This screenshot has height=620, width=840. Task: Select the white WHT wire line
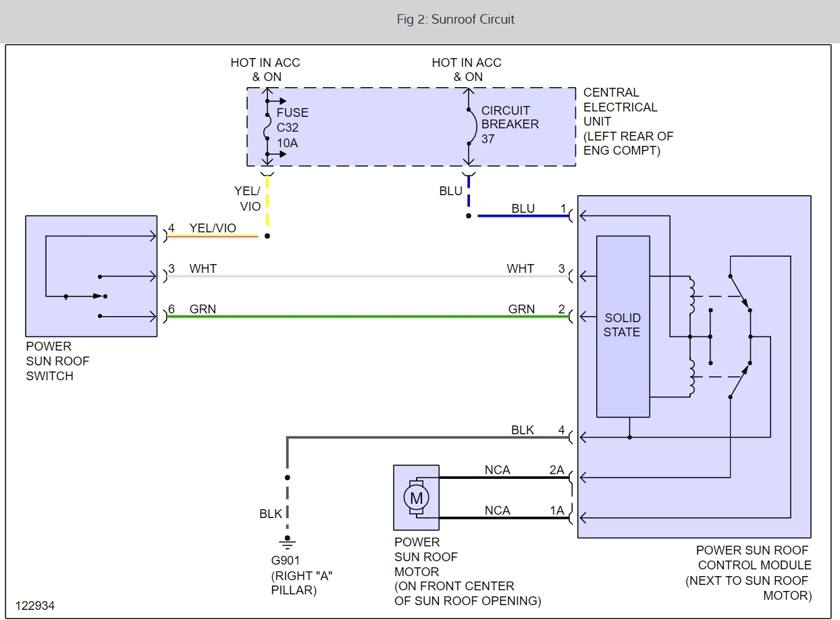(x=368, y=276)
